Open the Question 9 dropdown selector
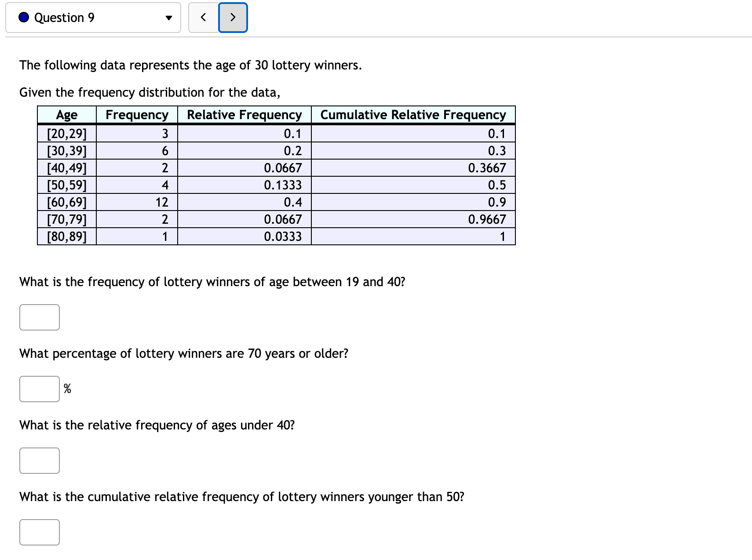The width and height of the screenshot is (752, 560). point(93,18)
